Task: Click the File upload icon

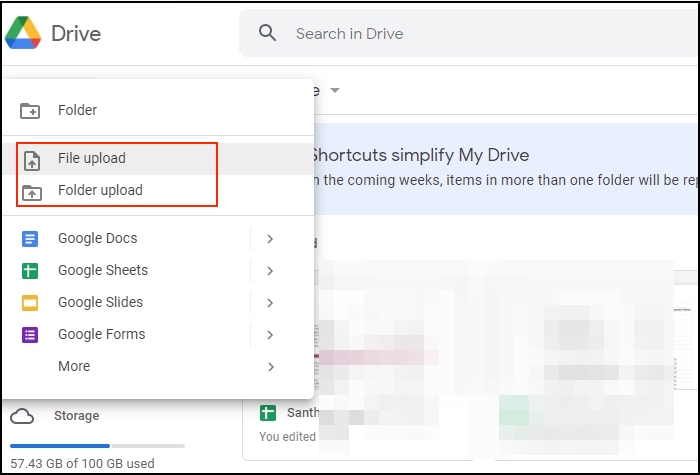Action: tap(31, 159)
